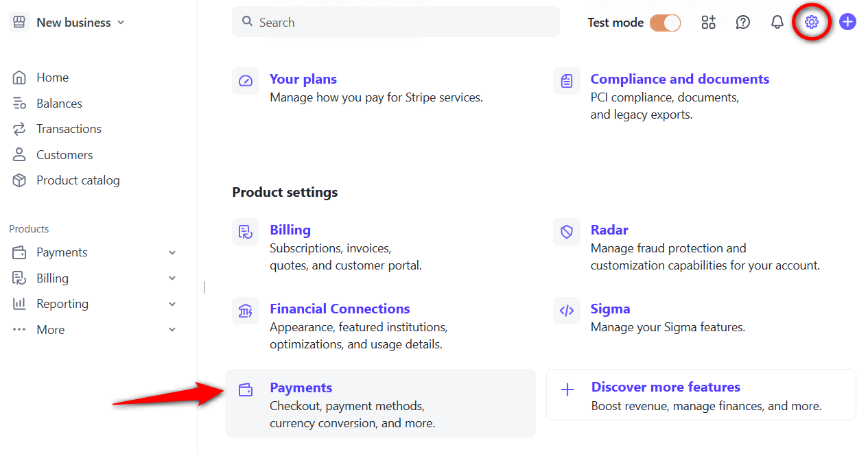The height and width of the screenshot is (454, 868).
Task: Click the Radar shield icon
Action: tap(567, 232)
